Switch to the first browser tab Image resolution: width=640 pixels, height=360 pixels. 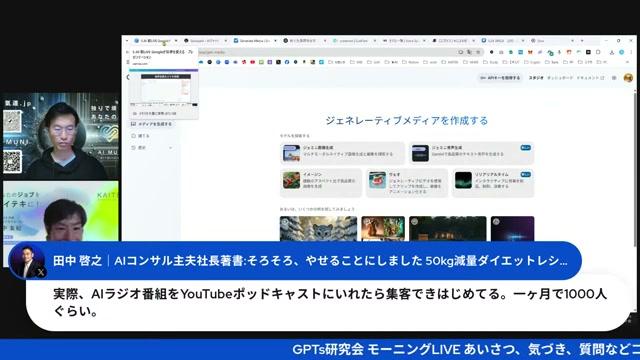coord(156,41)
